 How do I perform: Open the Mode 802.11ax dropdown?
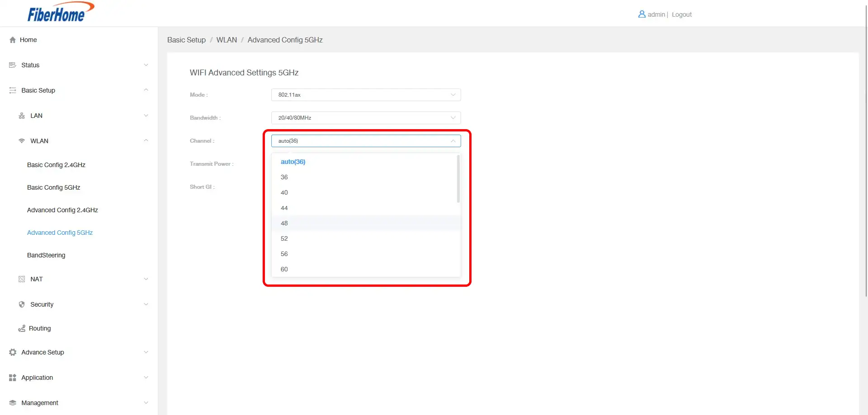pyautogui.click(x=366, y=95)
